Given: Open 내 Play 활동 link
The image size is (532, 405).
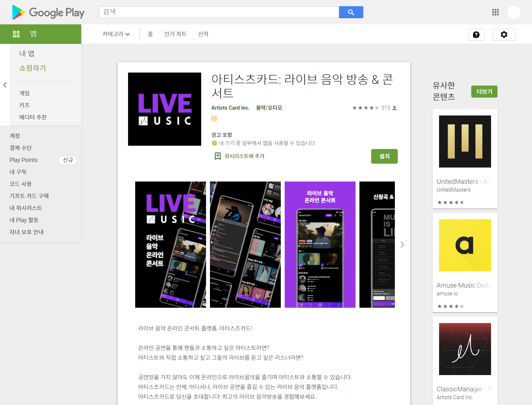Looking at the screenshot, I should (24, 220).
